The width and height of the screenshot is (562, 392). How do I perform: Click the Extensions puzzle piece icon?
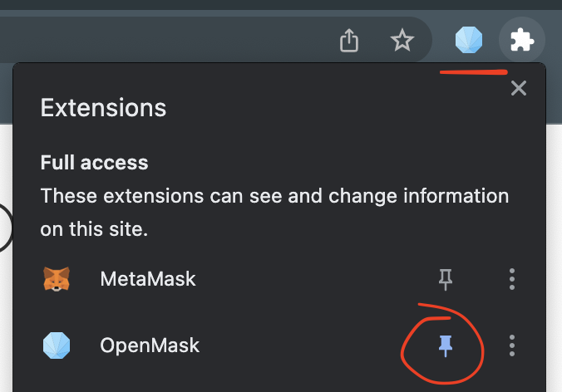point(522,40)
